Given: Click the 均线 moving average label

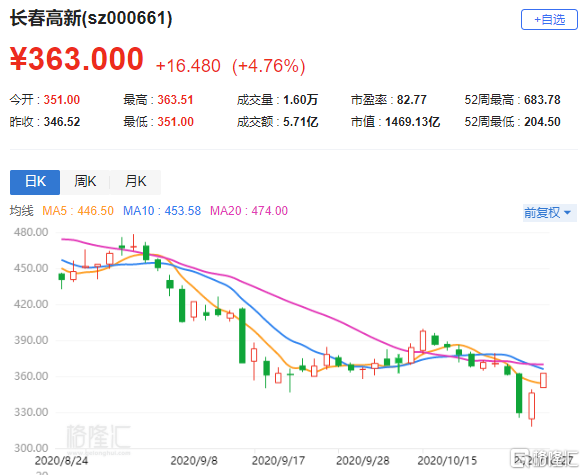Looking at the screenshot, I should [x=22, y=211].
